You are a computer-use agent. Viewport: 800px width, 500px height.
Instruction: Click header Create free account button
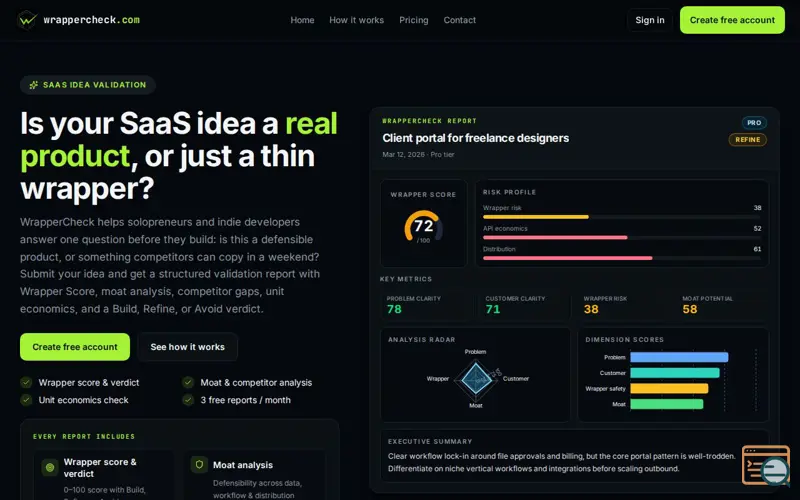tap(732, 20)
